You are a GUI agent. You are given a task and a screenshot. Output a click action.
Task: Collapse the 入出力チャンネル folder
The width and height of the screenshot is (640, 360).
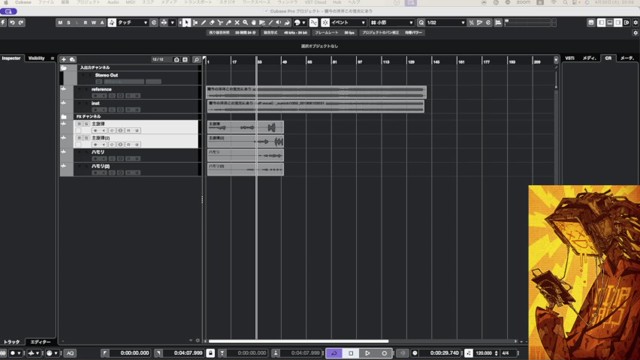pos(64,68)
